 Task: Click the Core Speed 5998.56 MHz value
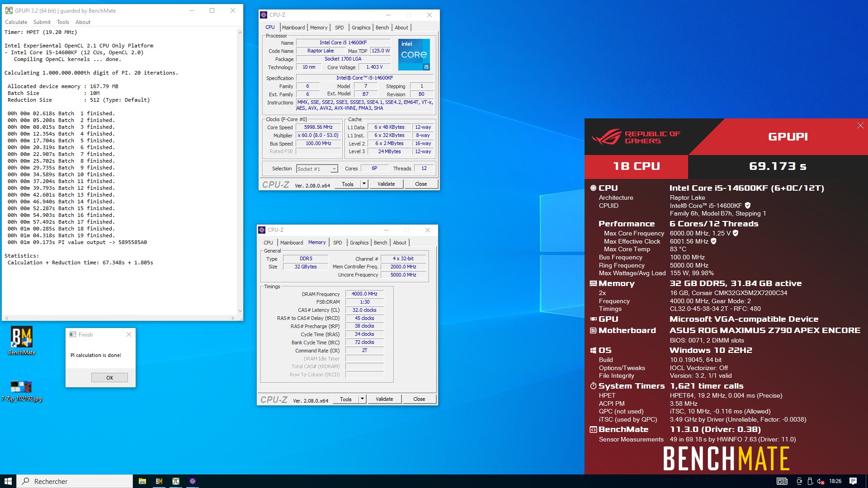click(x=318, y=127)
